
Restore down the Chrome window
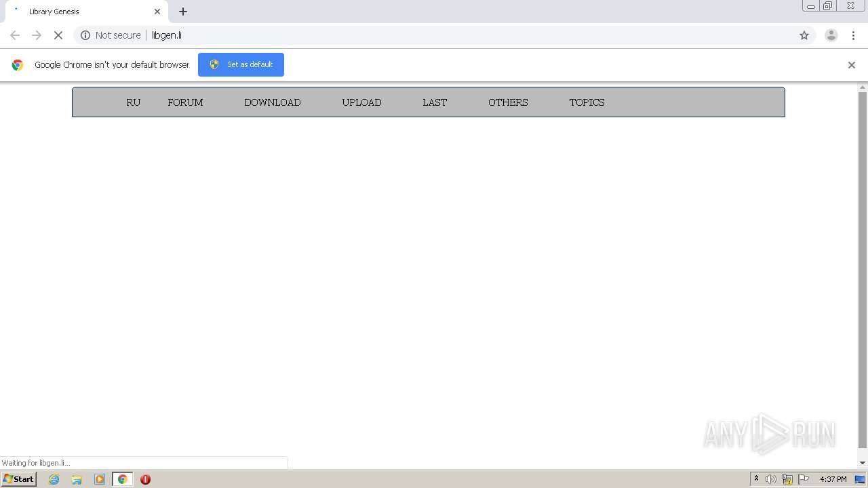pos(828,6)
